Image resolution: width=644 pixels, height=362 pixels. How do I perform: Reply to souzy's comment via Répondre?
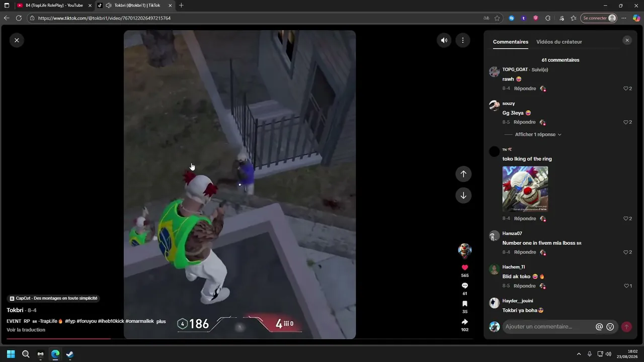pos(525,122)
